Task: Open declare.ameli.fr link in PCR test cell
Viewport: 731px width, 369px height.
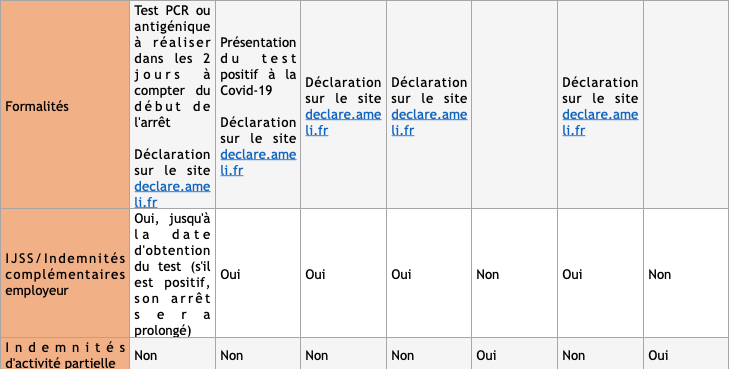Action: tap(172, 194)
